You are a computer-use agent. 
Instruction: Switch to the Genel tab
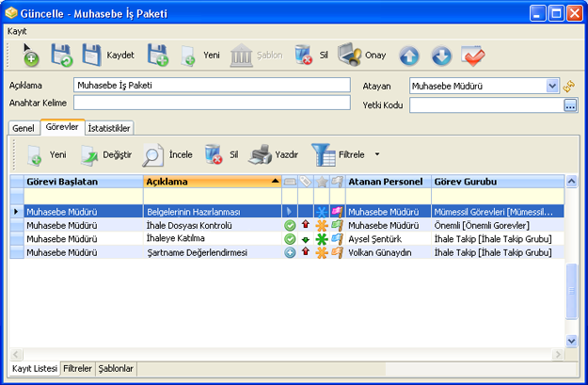(24, 127)
